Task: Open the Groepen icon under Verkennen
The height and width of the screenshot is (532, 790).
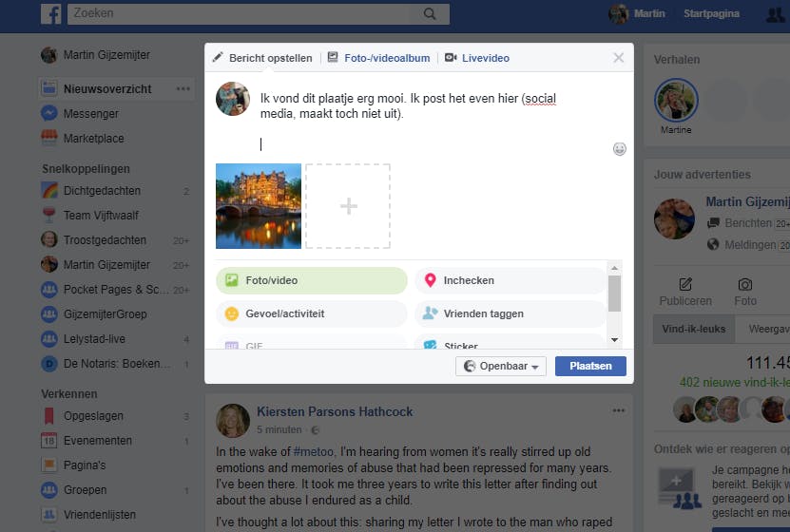Action: tap(48, 489)
